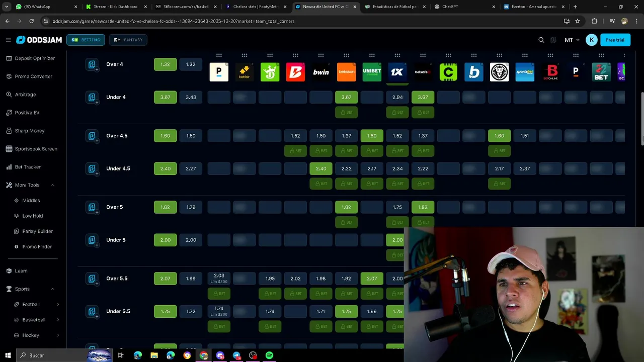This screenshot has width=644, height=362.
Task: Select the bwin sportsbook logo
Action: [321, 72]
